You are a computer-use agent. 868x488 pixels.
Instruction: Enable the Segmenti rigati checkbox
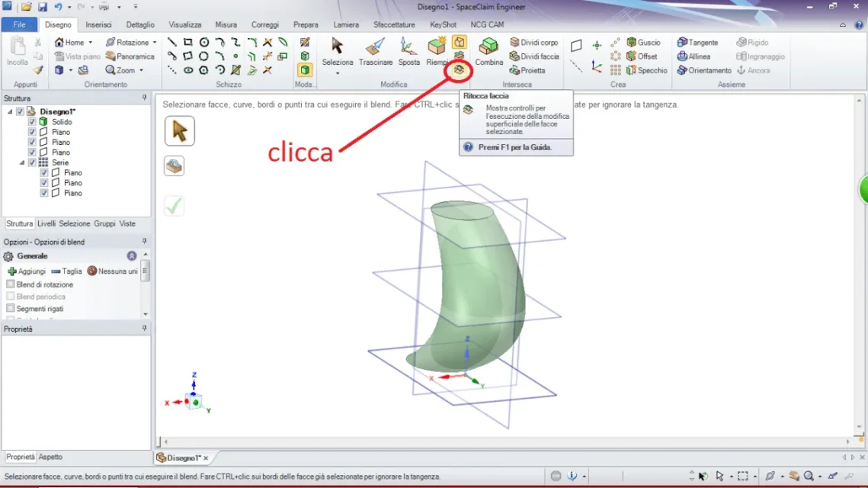coord(11,309)
